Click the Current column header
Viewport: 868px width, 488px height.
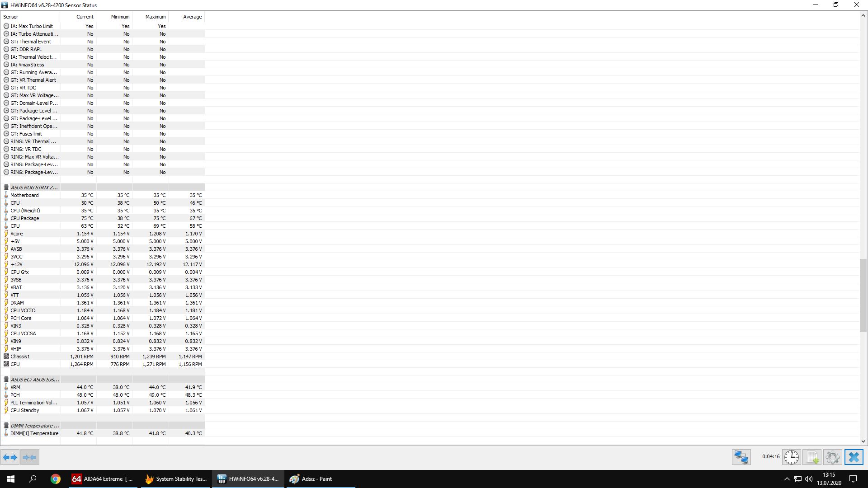[x=78, y=17]
